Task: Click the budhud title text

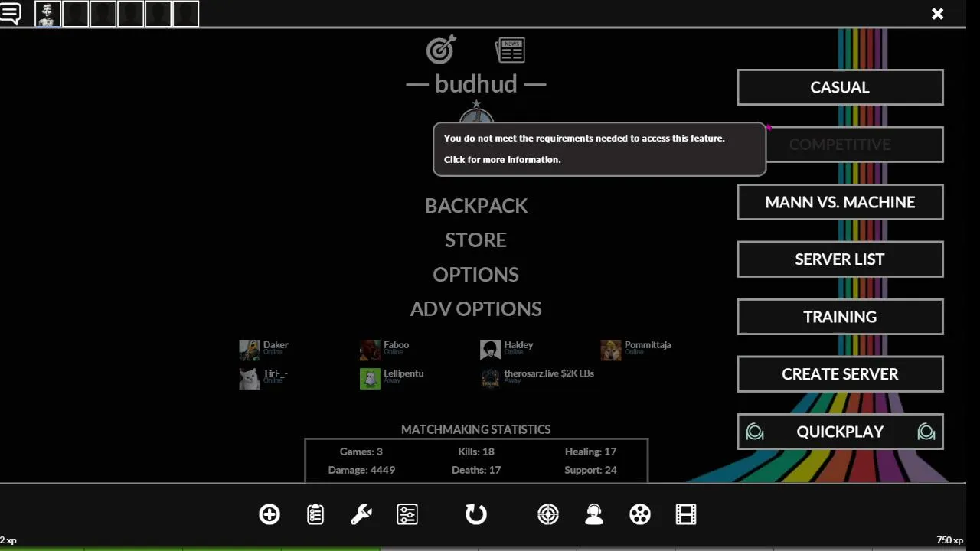Action: 476,84
